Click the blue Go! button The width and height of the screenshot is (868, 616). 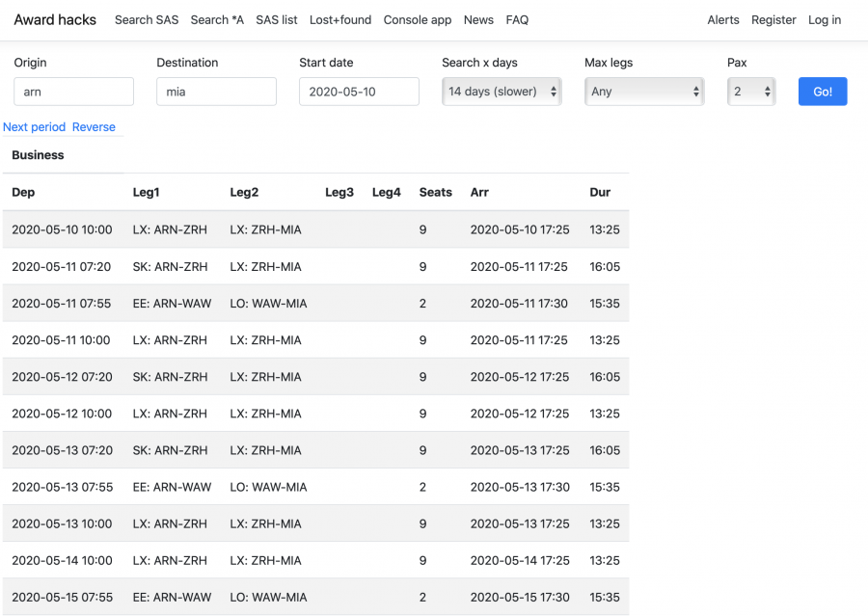(822, 92)
